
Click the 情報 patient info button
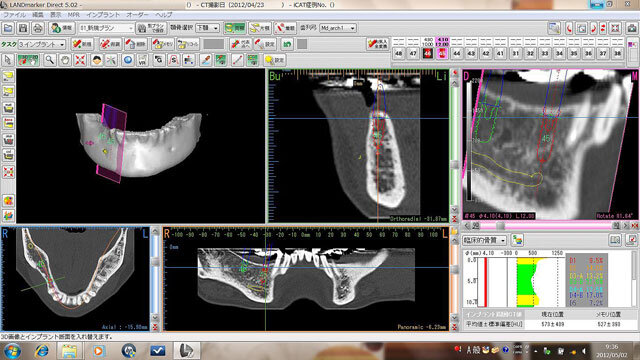[62, 28]
